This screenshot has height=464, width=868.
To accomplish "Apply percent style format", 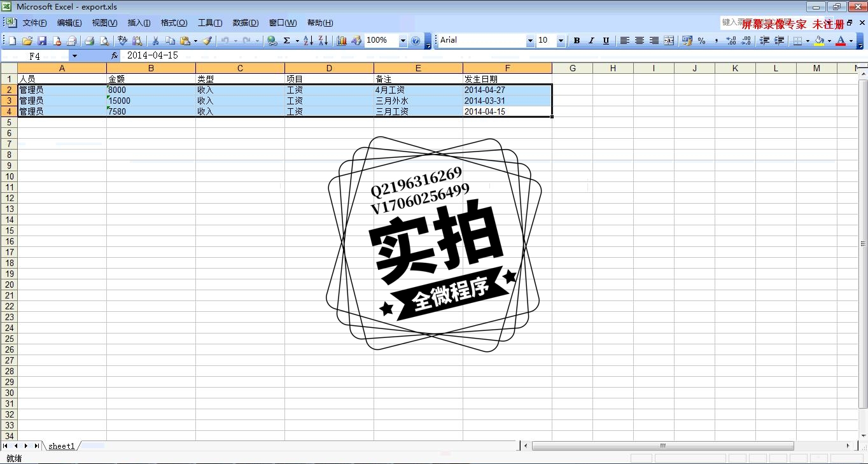I will point(701,41).
